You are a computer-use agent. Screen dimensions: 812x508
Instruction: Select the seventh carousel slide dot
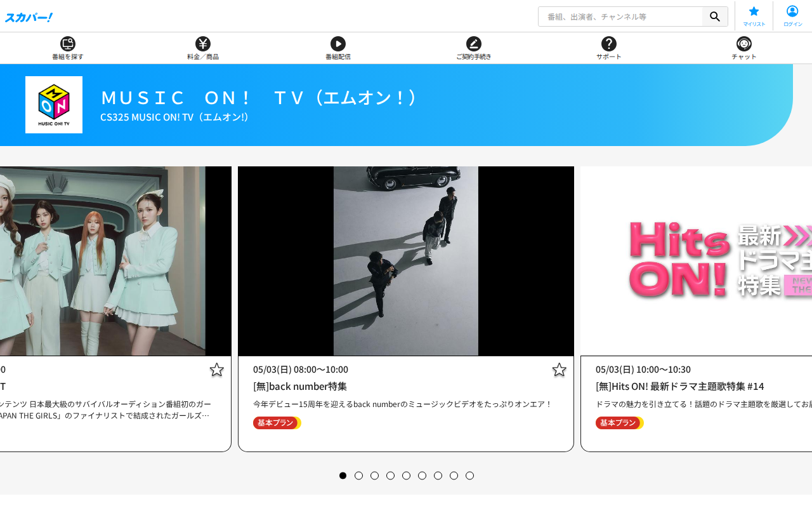tap(438, 476)
